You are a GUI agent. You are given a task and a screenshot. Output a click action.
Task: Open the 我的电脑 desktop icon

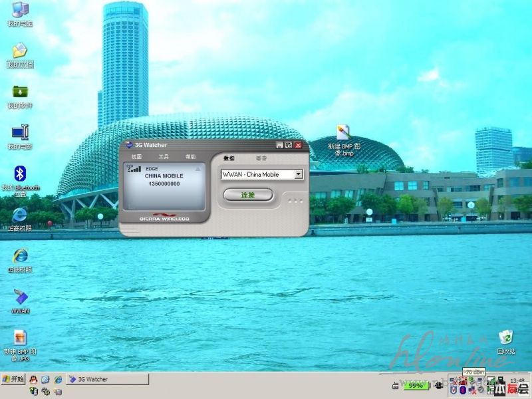[20, 11]
